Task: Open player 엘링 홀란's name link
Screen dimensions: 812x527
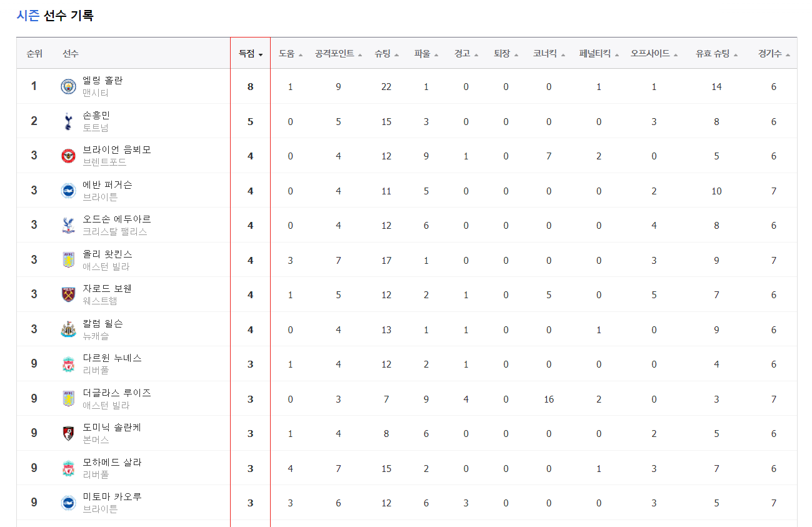Action: tap(103, 81)
